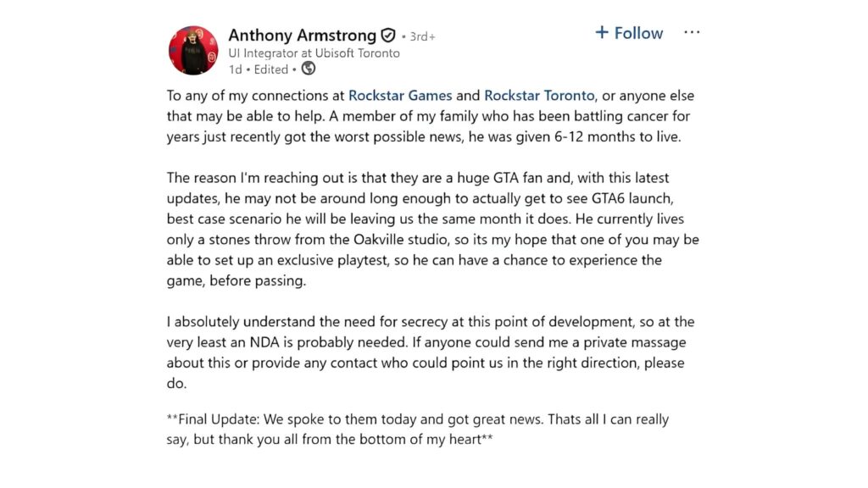The height and width of the screenshot is (488, 868).
Task: Click the paragraph starting 'To any of my connections'
Action: point(431,116)
